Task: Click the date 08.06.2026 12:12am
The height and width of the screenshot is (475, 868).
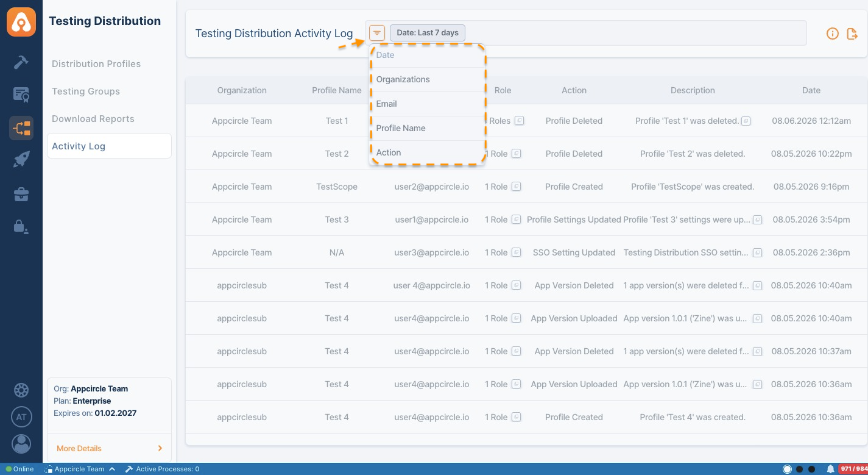Action: click(x=811, y=121)
